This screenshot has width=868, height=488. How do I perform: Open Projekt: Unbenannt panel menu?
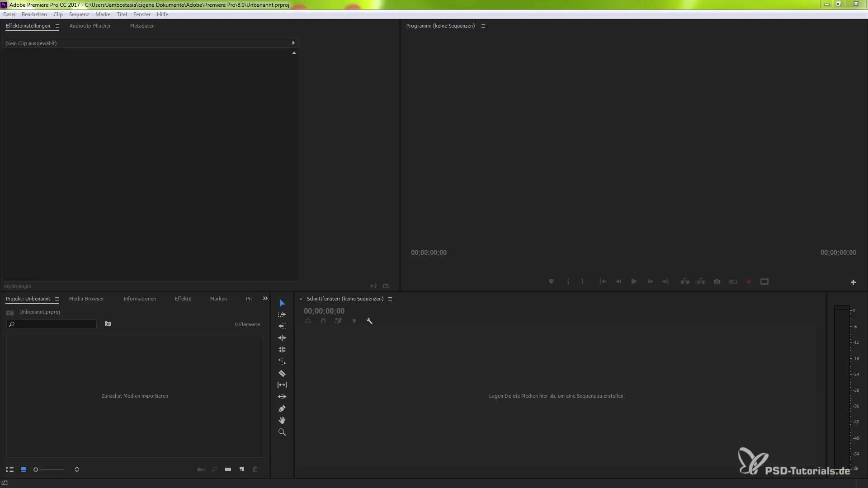pyautogui.click(x=57, y=299)
